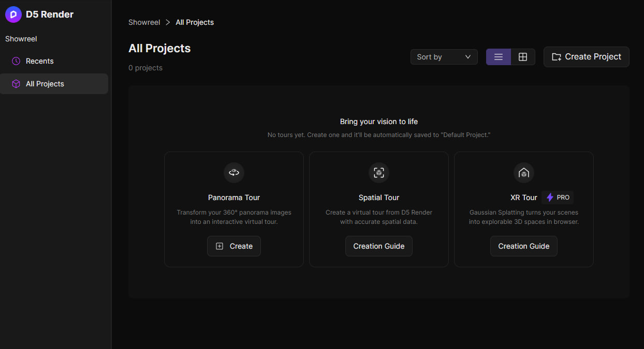Click the PRO lightning badge
644x349 pixels.
click(x=558, y=198)
